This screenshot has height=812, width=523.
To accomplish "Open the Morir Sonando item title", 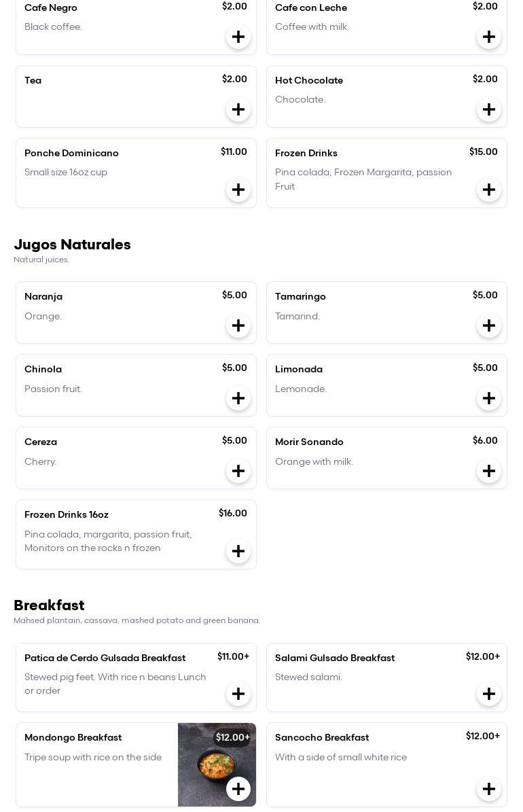I will (309, 442).
